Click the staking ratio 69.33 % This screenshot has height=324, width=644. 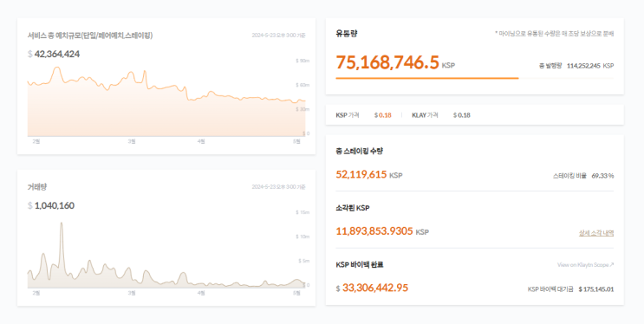click(x=602, y=176)
